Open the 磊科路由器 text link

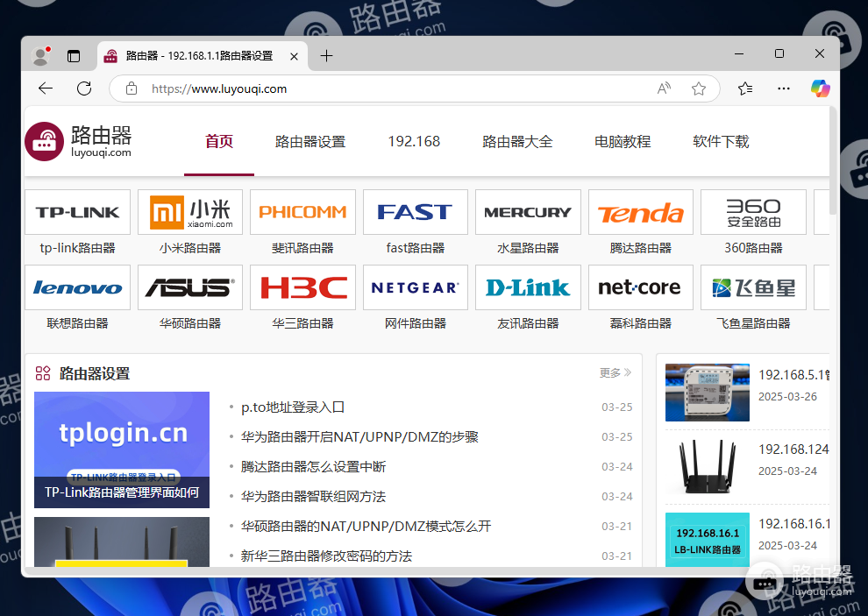coord(641,323)
